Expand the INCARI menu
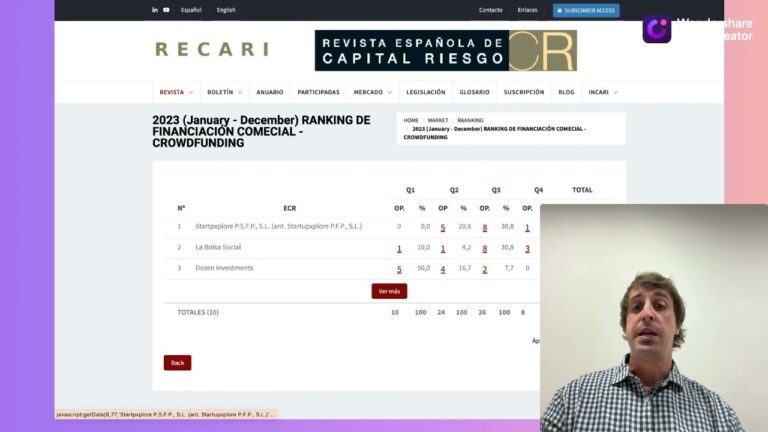This screenshot has height=432, width=768. coord(603,92)
